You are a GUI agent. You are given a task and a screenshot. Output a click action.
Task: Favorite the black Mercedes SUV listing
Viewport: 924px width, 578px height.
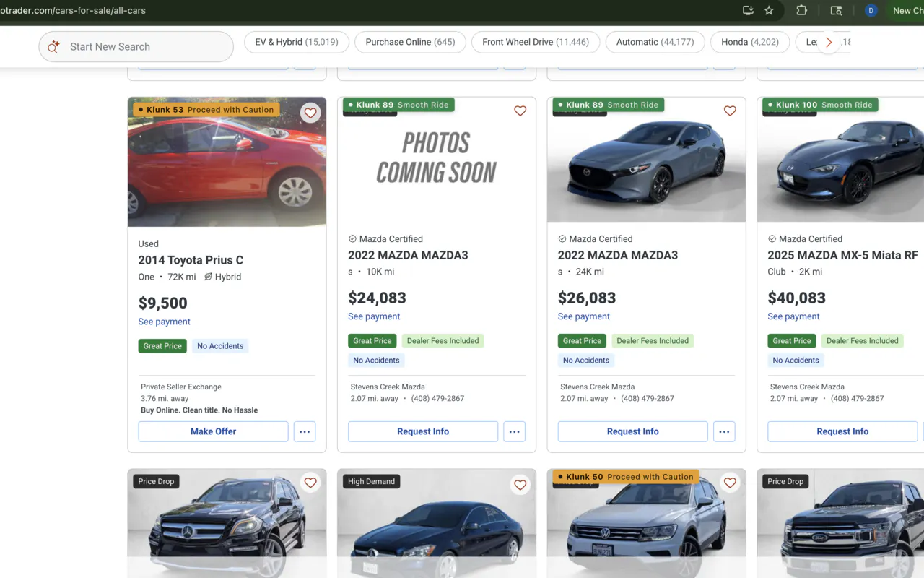[x=310, y=483]
